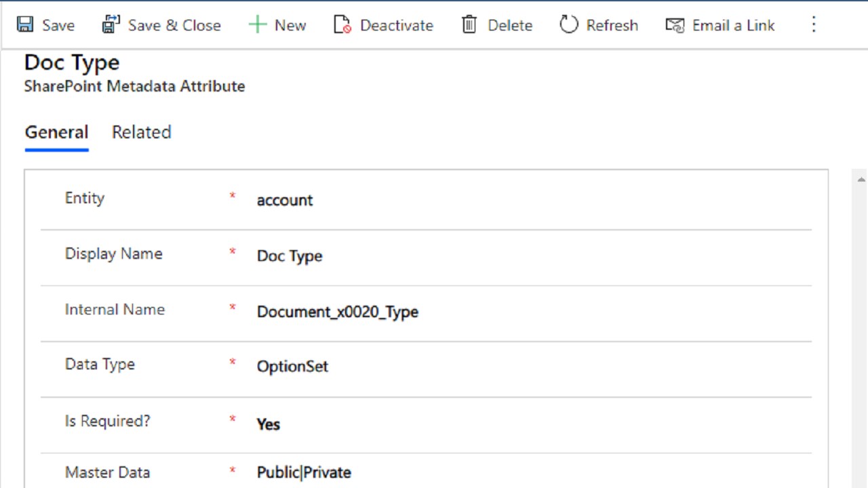Screen dimensions: 868x488
Task: Click the Save floppy disk icon
Action: point(25,25)
